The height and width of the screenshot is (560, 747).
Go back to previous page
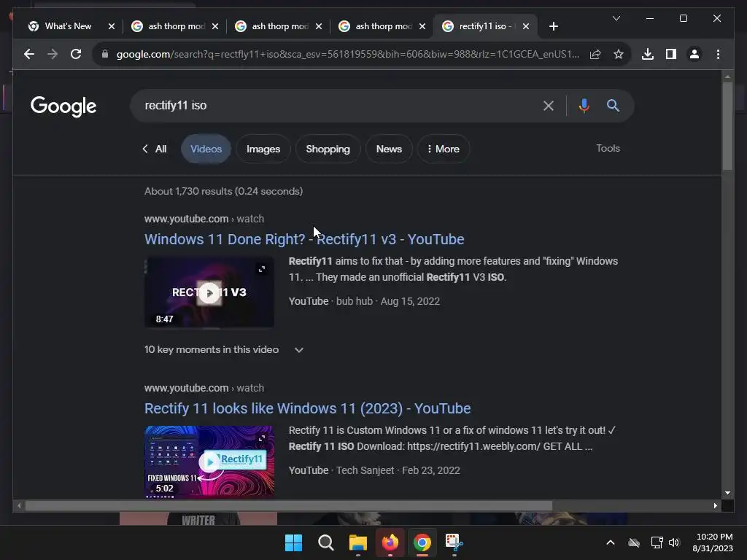[29, 54]
